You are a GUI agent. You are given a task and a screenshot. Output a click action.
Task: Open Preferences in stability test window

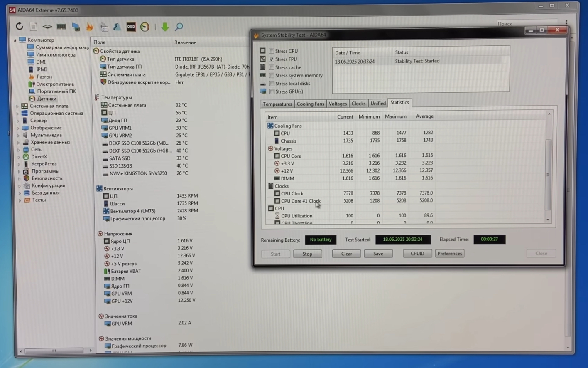coord(450,253)
